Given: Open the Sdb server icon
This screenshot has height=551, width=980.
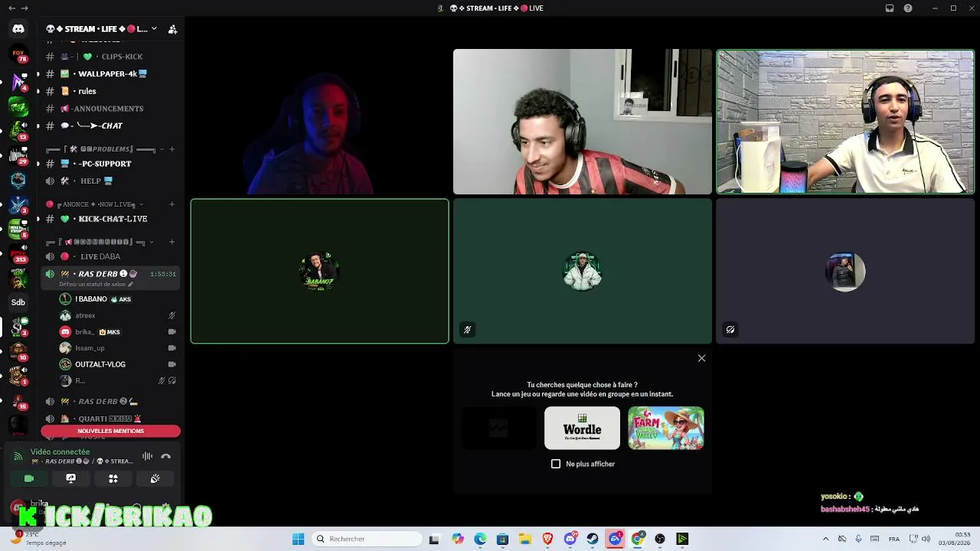Looking at the screenshot, I should 18,302.
